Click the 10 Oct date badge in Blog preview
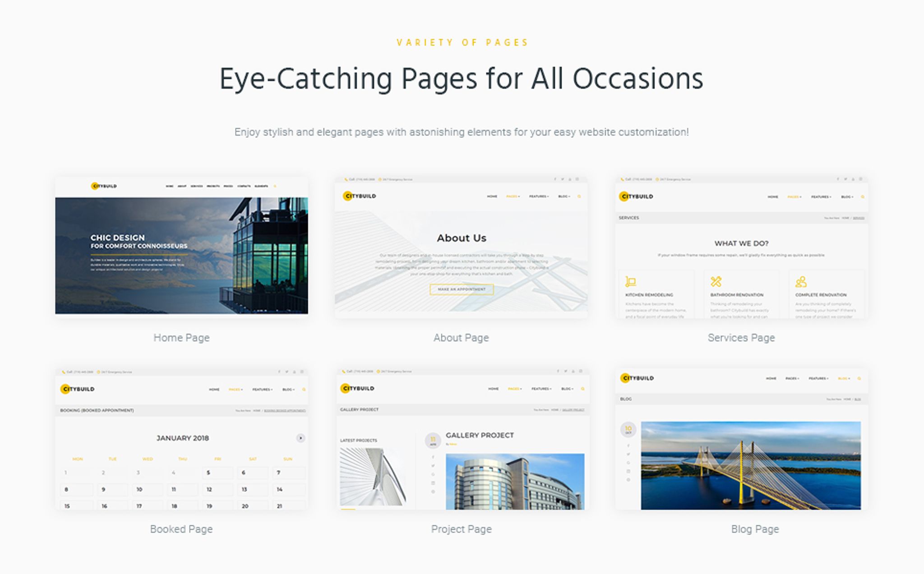Screen dimensions: 924x574 point(628,429)
